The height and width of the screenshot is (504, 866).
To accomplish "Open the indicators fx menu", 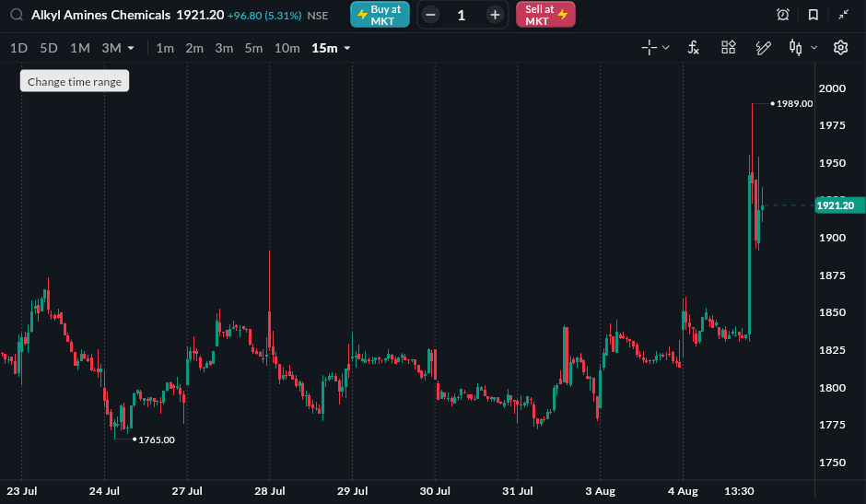I will tap(694, 48).
